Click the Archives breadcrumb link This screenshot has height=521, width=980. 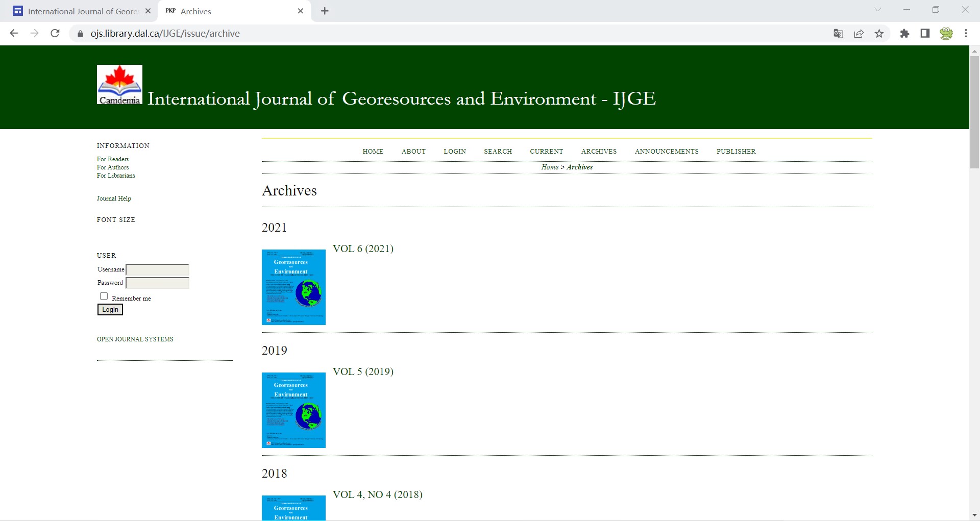[580, 167]
